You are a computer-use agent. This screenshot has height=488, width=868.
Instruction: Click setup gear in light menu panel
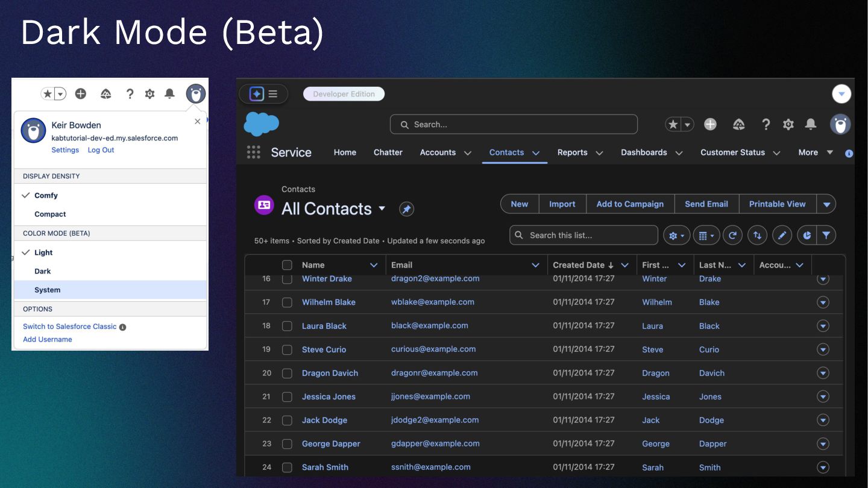click(x=149, y=93)
